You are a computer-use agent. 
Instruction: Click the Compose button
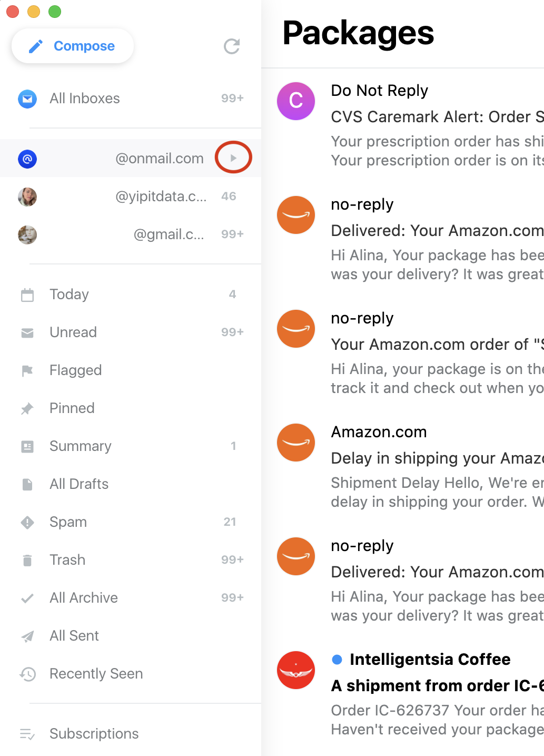[x=73, y=46]
